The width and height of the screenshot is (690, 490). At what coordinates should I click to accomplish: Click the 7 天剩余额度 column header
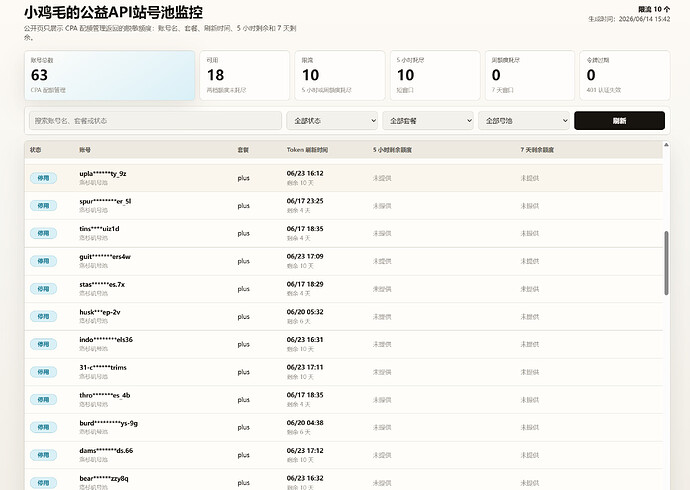(x=537, y=150)
